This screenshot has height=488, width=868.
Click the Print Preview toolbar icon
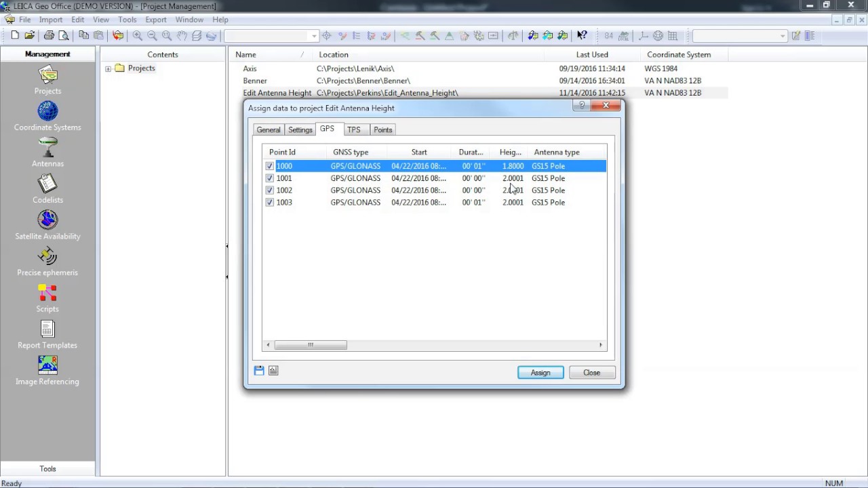[x=64, y=36]
